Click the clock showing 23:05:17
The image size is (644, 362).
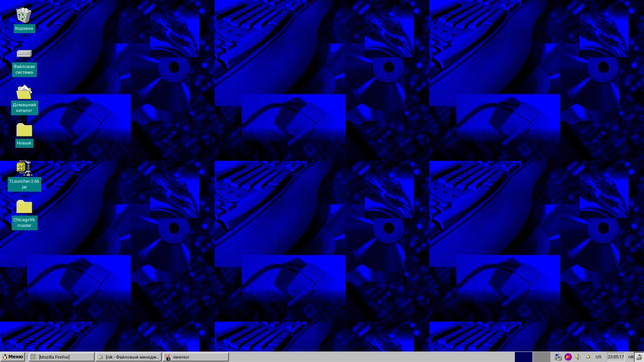pos(616,357)
